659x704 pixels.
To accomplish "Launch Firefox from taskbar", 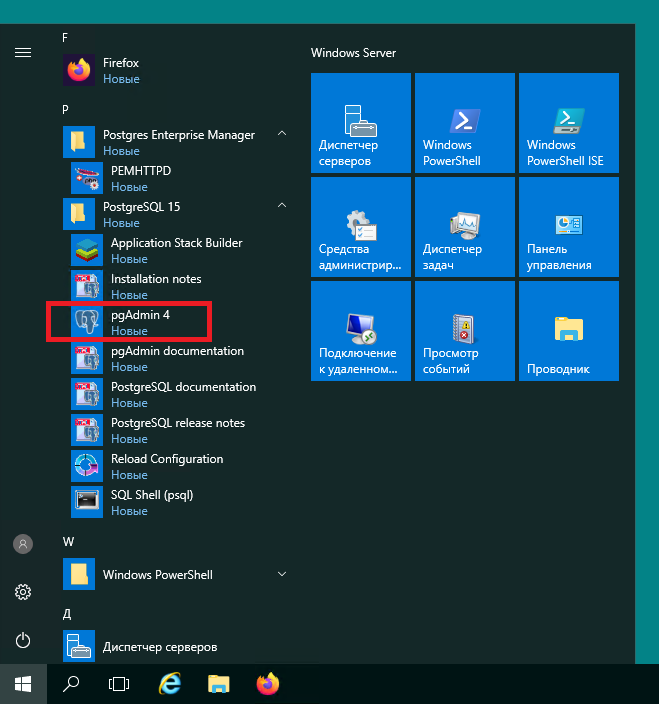I will click(268, 684).
